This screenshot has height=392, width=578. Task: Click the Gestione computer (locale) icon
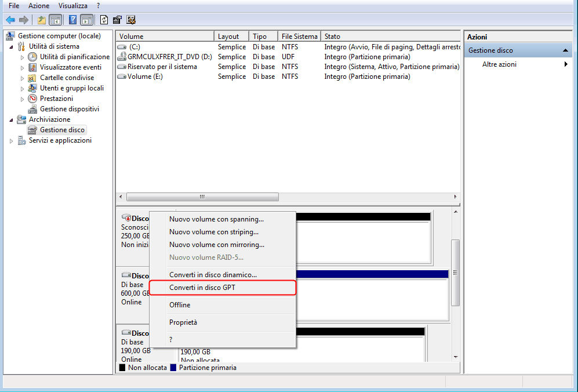click(x=10, y=36)
